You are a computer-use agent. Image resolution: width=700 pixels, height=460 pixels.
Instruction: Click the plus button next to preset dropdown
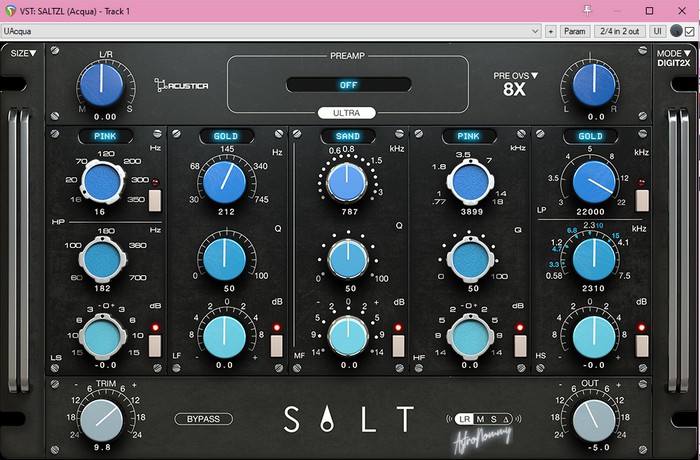coord(550,31)
